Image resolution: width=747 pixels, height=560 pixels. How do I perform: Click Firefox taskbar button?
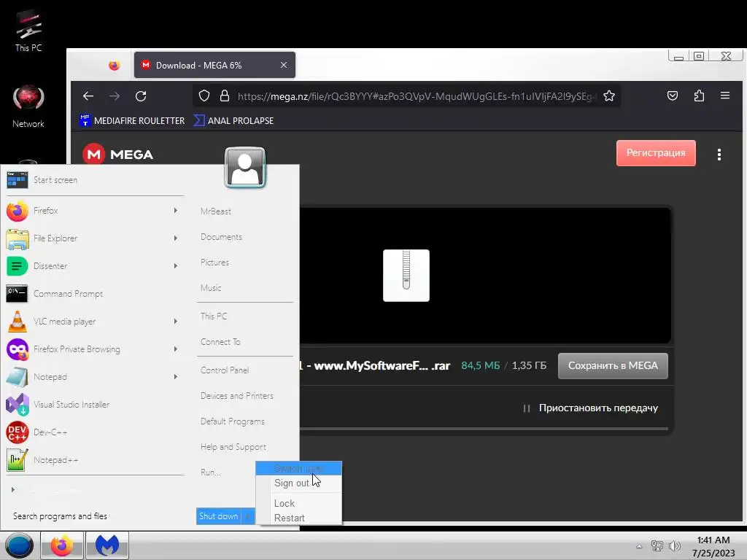click(x=62, y=545)
